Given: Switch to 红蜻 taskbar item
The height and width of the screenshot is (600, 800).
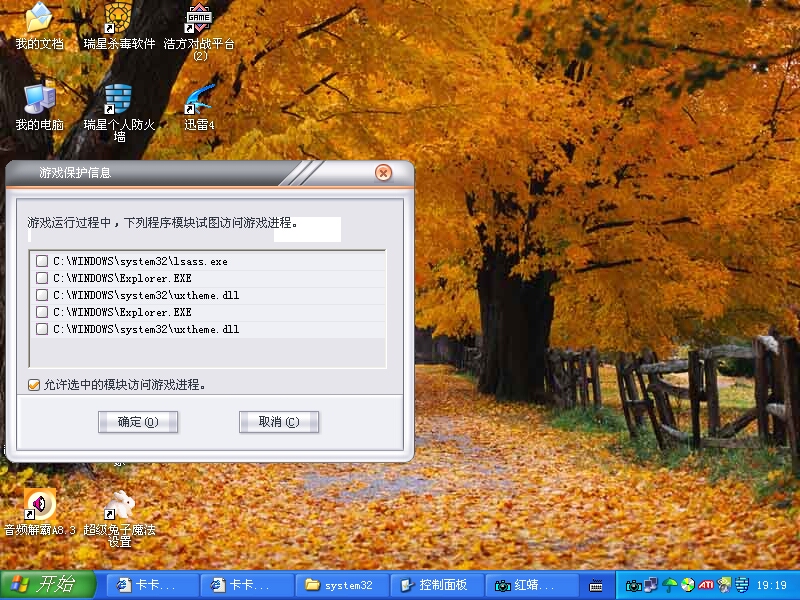Looking at the screenshot, I should click(x=532, y=585).
